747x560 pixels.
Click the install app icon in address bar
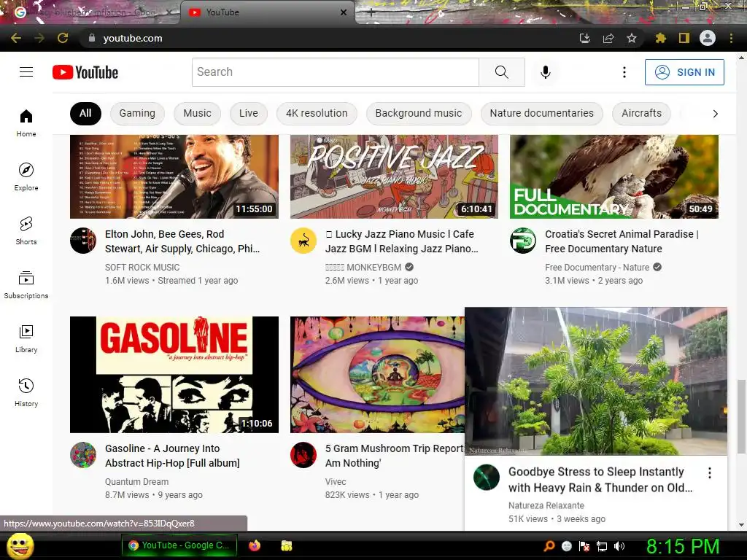[584, 38]
